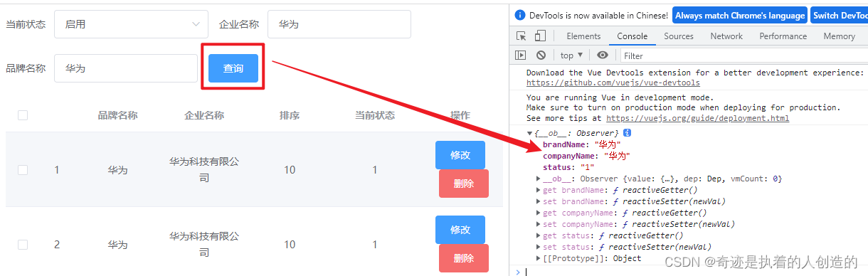Click 修改 button in row 2
Screen dimensions: 868x276
460,230
